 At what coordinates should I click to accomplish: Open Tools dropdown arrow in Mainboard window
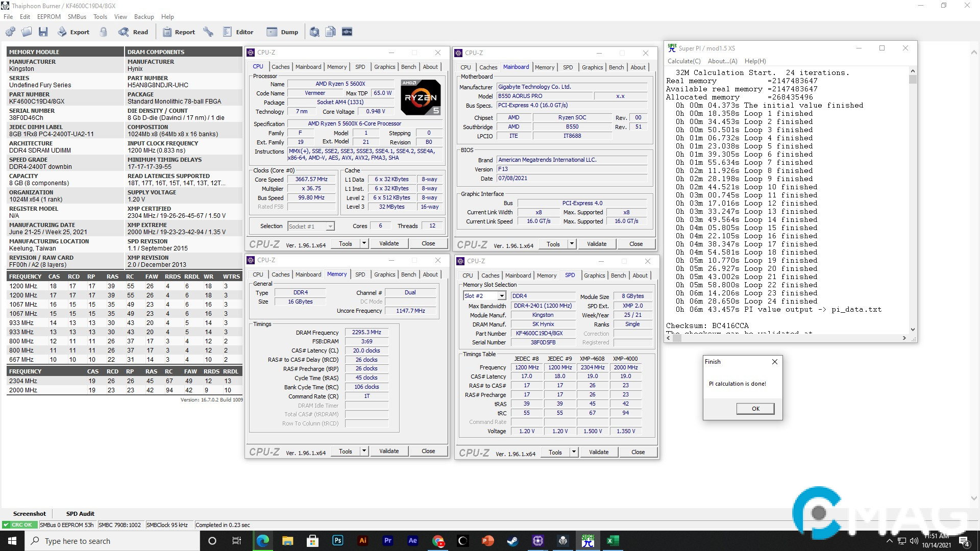click(572, 244)
